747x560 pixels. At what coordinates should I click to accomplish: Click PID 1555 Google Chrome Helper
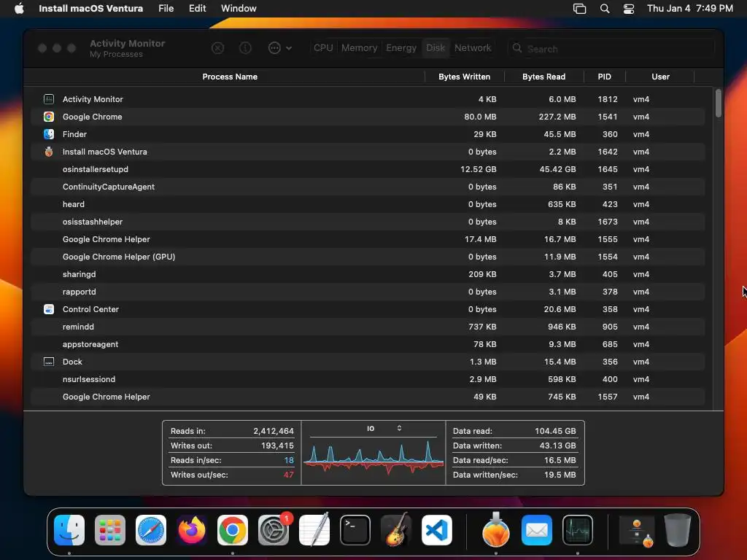pos(608,239)
